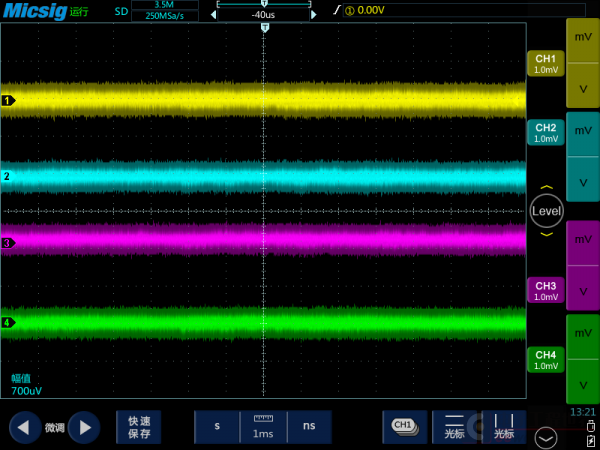This screenshot has height=450, width=600.
Task: Select the ns timebase unit
Action: coord(309,427)
